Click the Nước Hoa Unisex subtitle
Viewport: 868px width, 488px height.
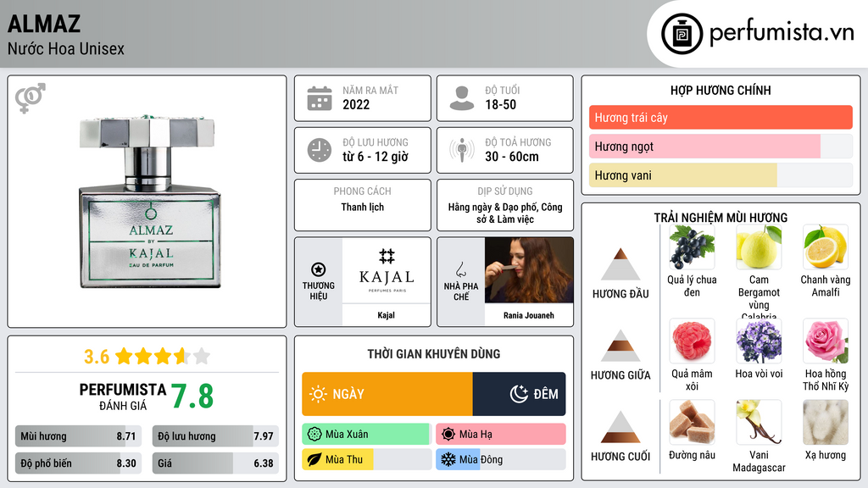pyautogui.click(x=66, y=48)
